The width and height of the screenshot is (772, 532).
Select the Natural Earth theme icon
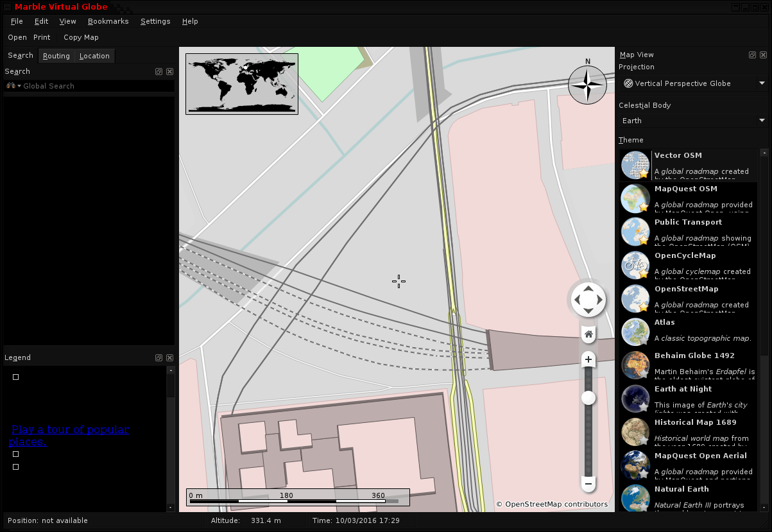click(635, 499)
